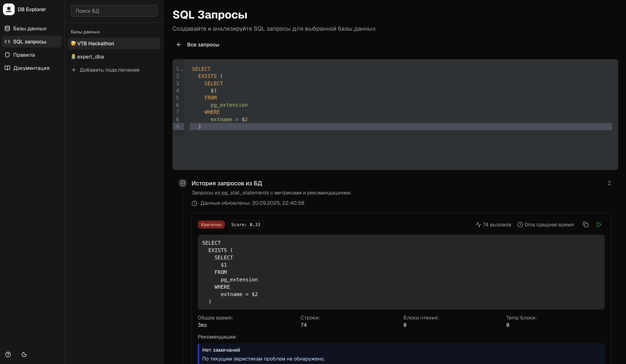Copy the query with copy icon
The height and width of the screenshot is (364, 626).
click(x=585, y=225)
